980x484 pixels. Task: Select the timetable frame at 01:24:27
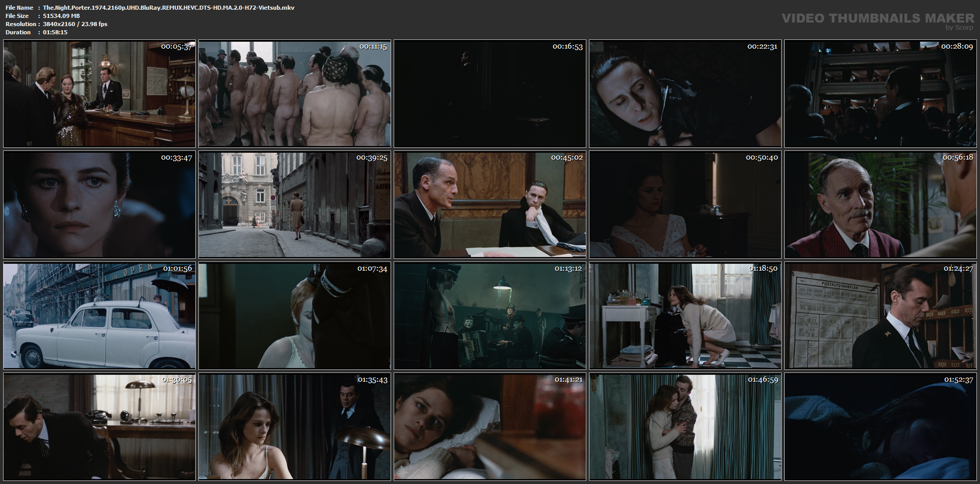[881, 316]
